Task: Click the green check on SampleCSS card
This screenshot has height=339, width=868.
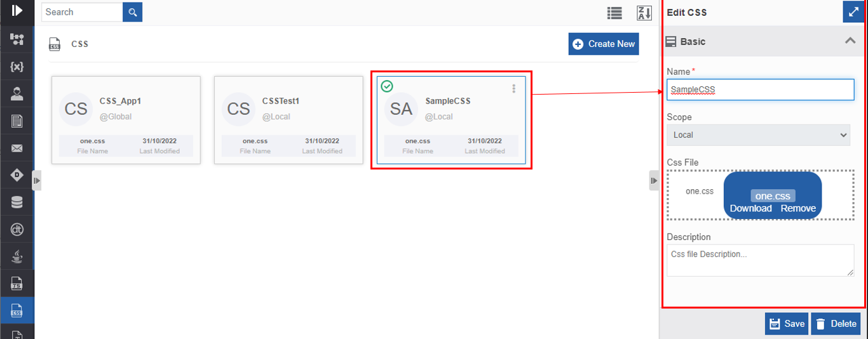Action: point(387,86)
